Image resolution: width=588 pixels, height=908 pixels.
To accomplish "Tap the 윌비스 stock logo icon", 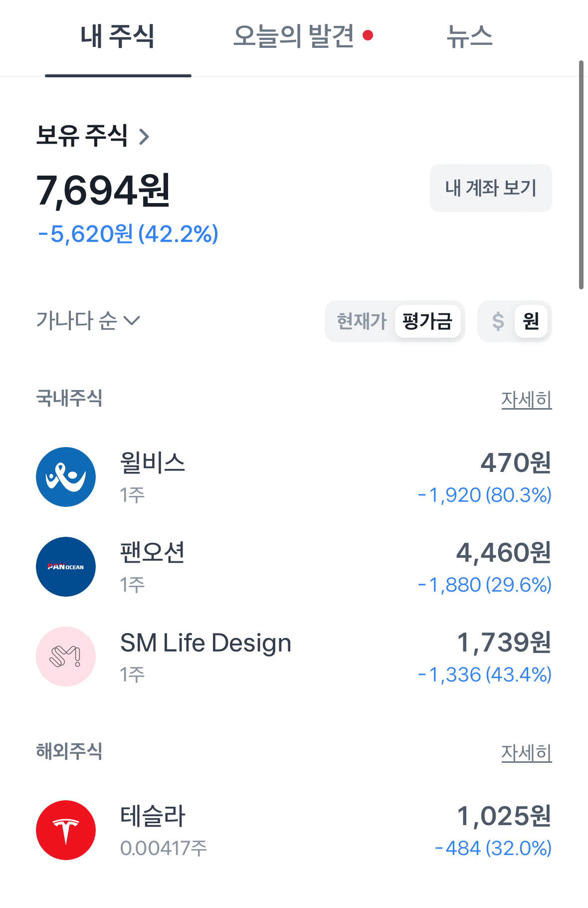I will (66, 477).
